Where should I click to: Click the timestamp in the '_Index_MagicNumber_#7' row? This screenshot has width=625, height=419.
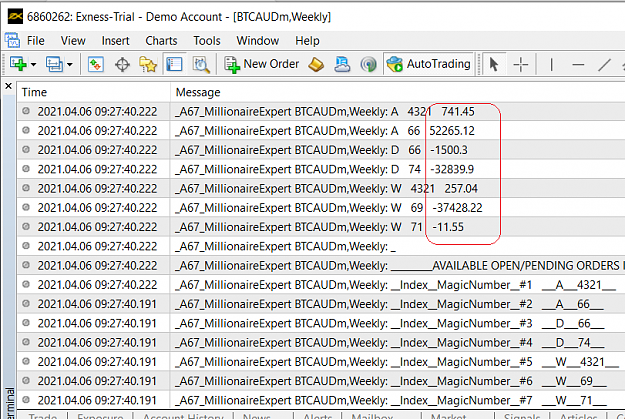[97, 400]
